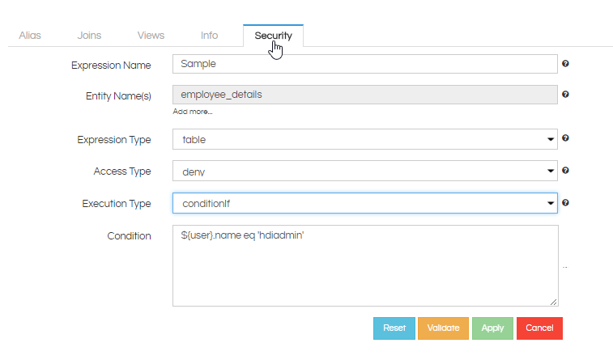Click help icon beside Expression Type dropdown
The height and width of the screenshot is (364, 613).
tap(565, 138)
